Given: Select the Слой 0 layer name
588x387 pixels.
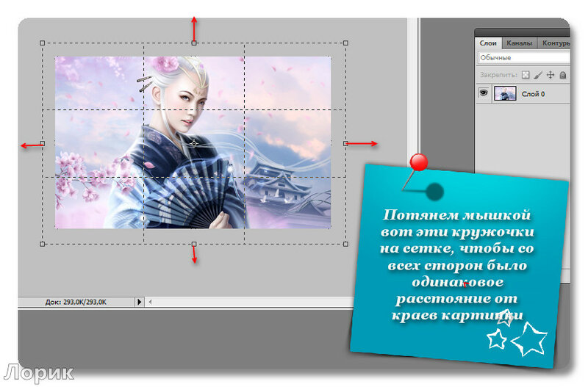Looking at the screenshot, I should coord(533,94).
